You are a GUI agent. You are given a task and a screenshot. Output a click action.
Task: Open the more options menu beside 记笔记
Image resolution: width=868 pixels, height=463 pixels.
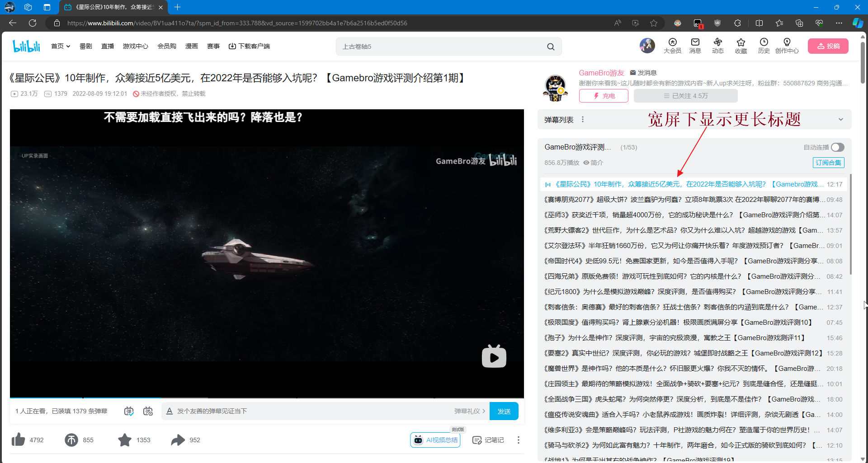519,440
